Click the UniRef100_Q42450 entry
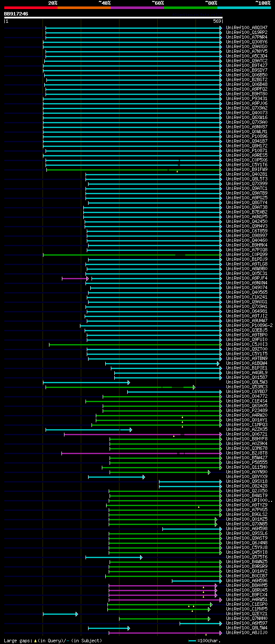The image size is (275, 644). (x=247, y=221)
